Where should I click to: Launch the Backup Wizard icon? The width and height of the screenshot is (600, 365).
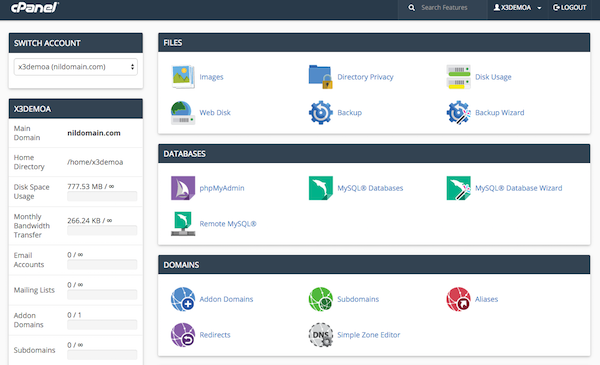(458, 112)
